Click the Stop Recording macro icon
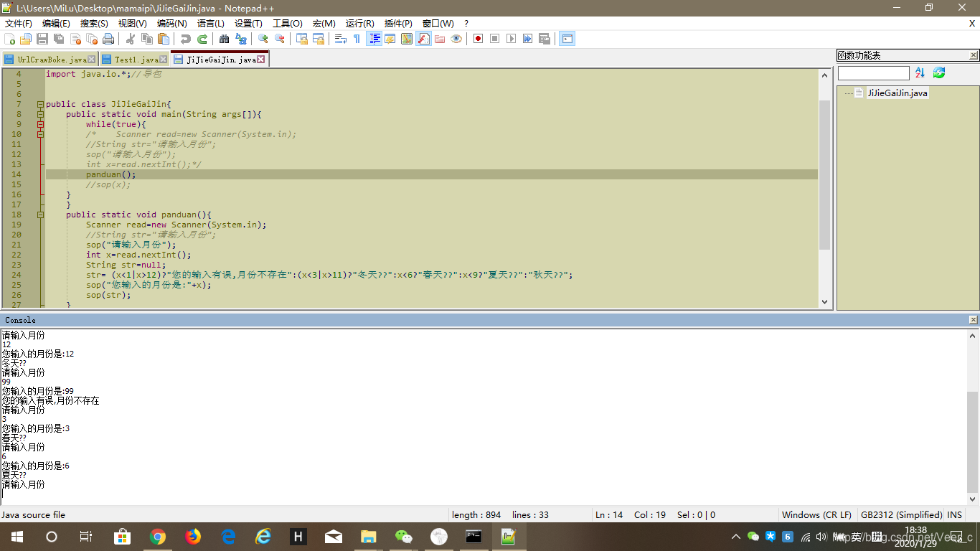The image size is (980, 551). [x=494, y=39]
